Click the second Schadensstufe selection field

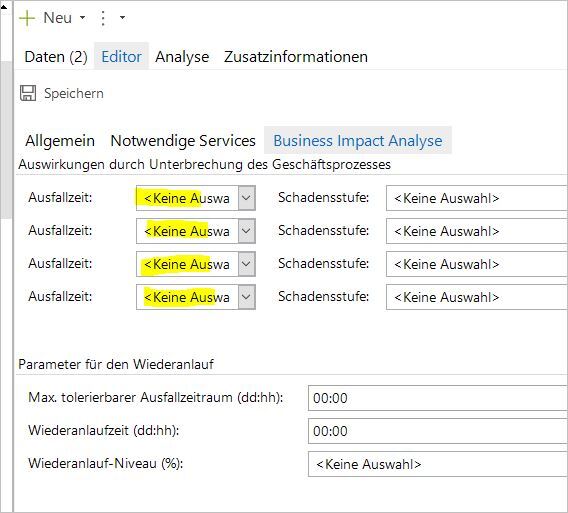click(477, 231)
